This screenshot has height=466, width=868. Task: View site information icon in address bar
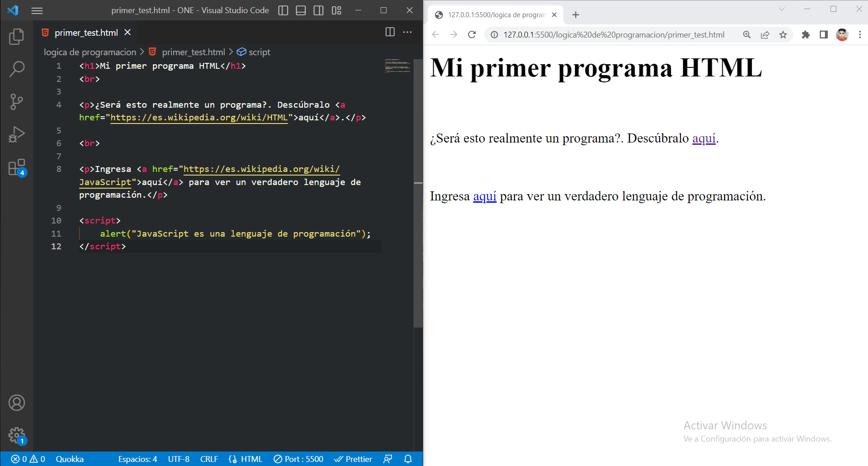pos(495,35)
